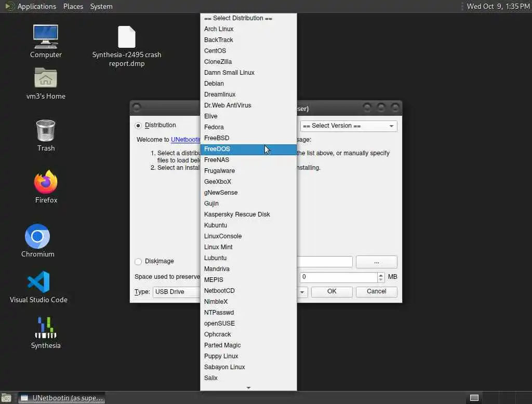Open the Applications menu in top panel

[37, 6]
